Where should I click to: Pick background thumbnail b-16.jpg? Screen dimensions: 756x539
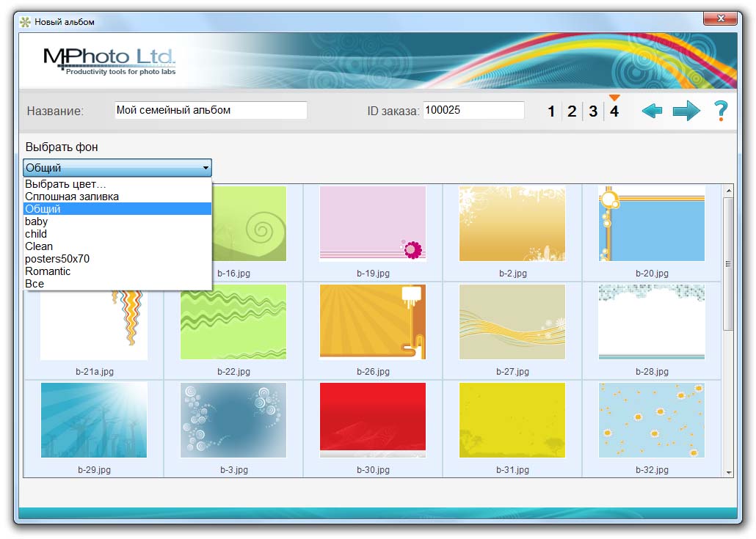(x=250, y=224)
